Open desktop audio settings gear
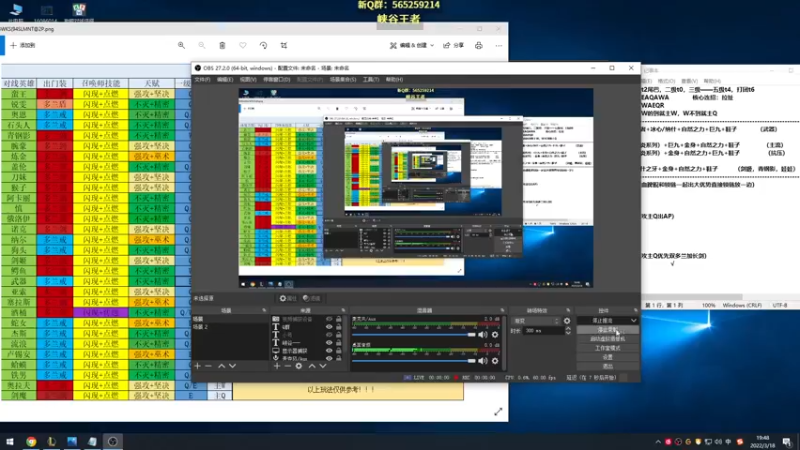Viewport: 800px width, 450px height. (x=495, y=361)
